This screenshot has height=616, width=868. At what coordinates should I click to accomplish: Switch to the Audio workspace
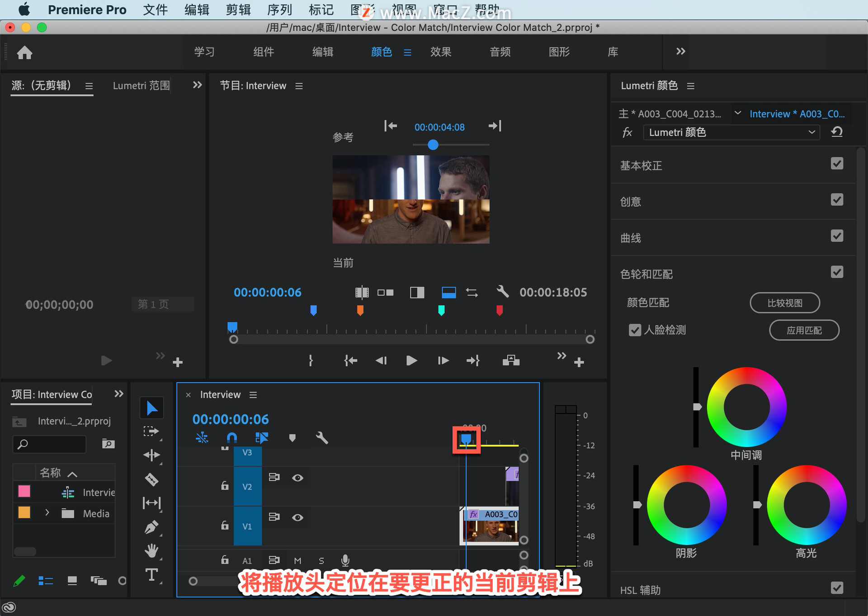[x=500, y=52]
